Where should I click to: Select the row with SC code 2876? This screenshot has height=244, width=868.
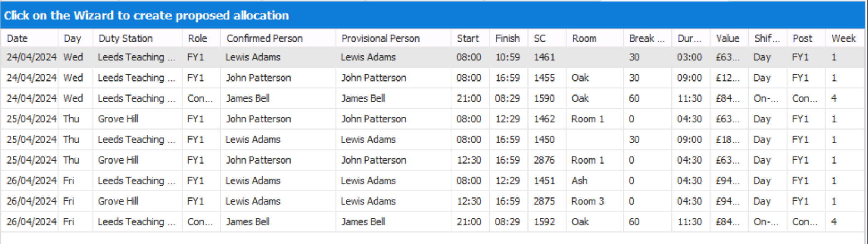(544, 160)
